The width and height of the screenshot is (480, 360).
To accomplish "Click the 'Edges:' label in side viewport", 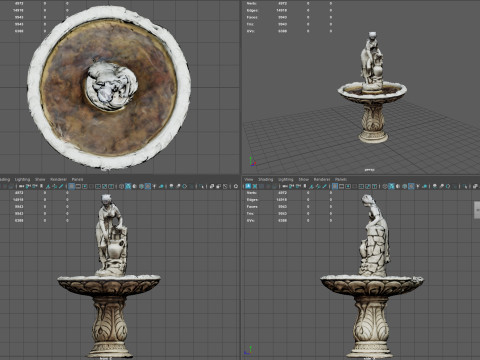I will (252, 200).
